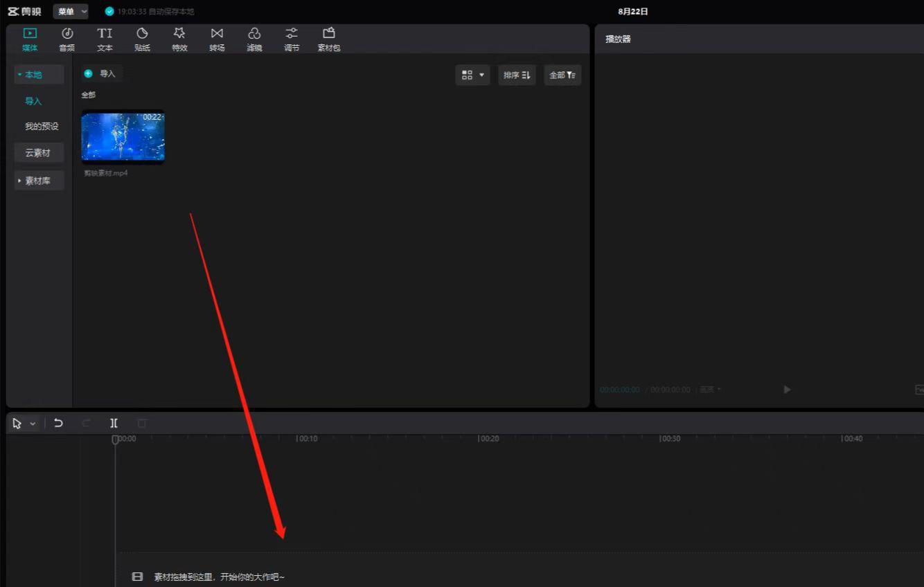924x587 pixels.
Task: Open the 贴纸 (Stickers) panel
Action: 142,39
